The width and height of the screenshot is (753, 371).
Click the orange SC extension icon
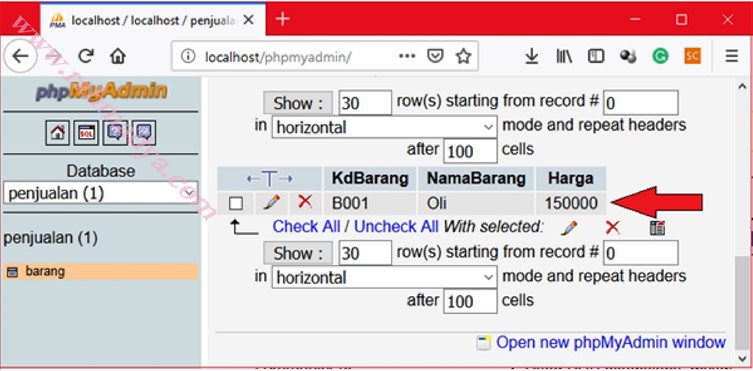click(692, 57)
